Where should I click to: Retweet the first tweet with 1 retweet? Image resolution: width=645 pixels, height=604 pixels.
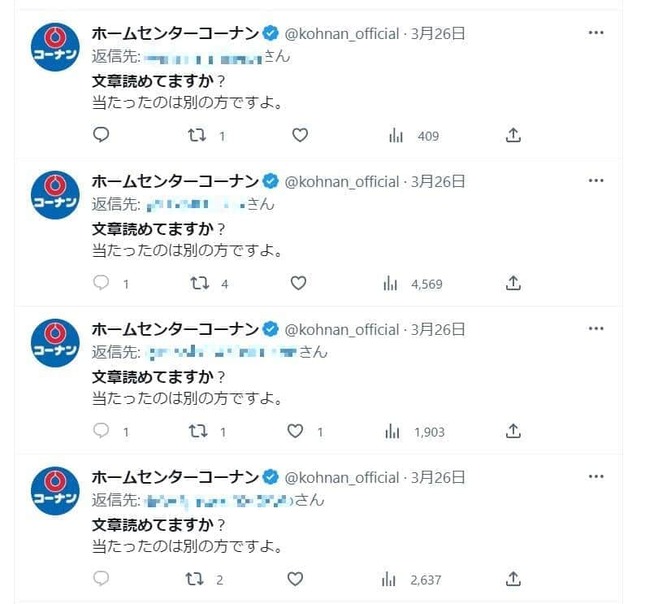tap(197, 136)
